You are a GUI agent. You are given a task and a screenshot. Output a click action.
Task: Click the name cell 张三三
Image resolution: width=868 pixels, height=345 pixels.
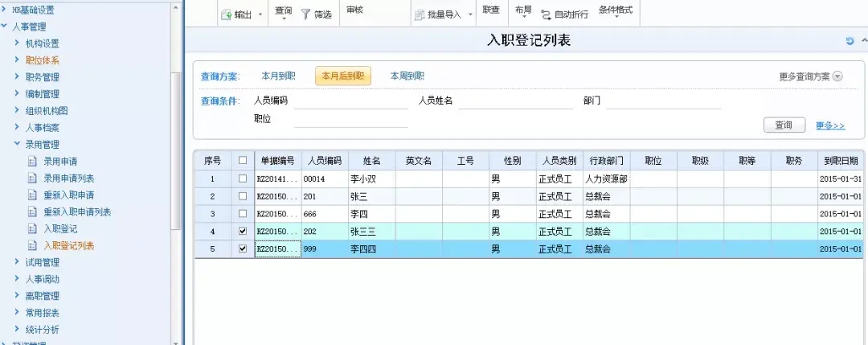tap(371, 232)
